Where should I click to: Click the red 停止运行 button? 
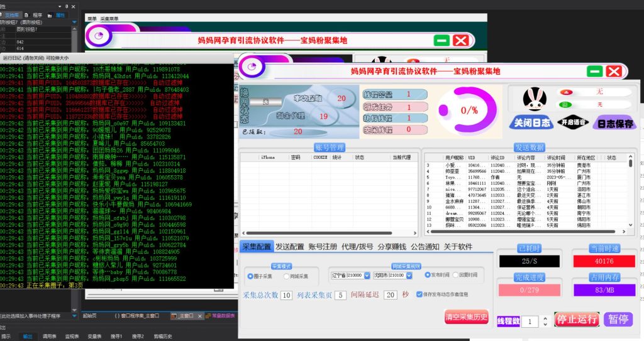[x=576, y=319]
